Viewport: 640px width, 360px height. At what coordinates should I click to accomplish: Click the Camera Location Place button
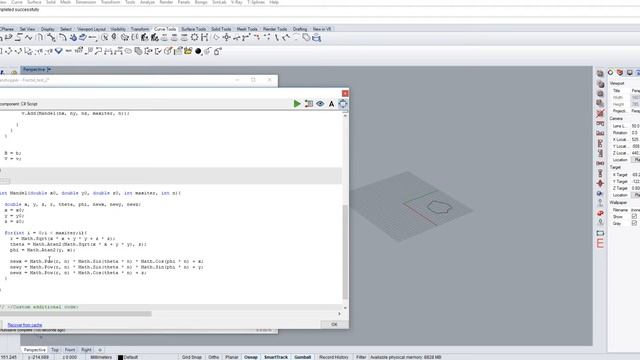[x=636, y=160]
